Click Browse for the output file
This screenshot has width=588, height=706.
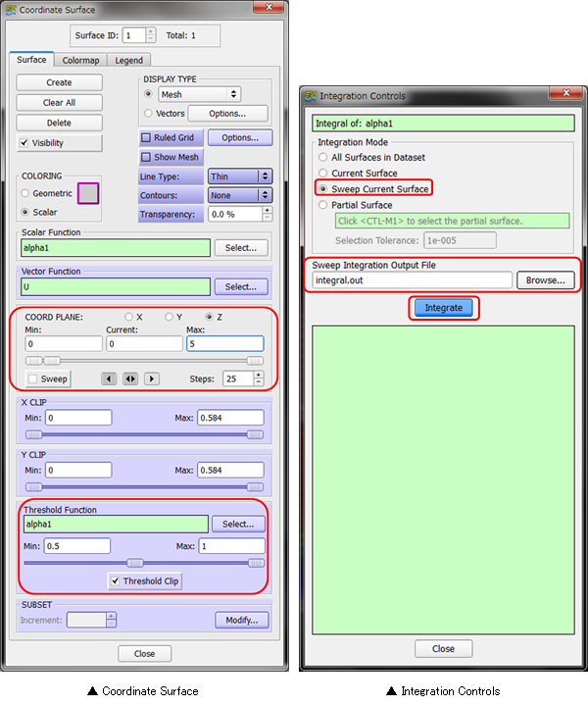pyautogui.click(x=545, y=280)
